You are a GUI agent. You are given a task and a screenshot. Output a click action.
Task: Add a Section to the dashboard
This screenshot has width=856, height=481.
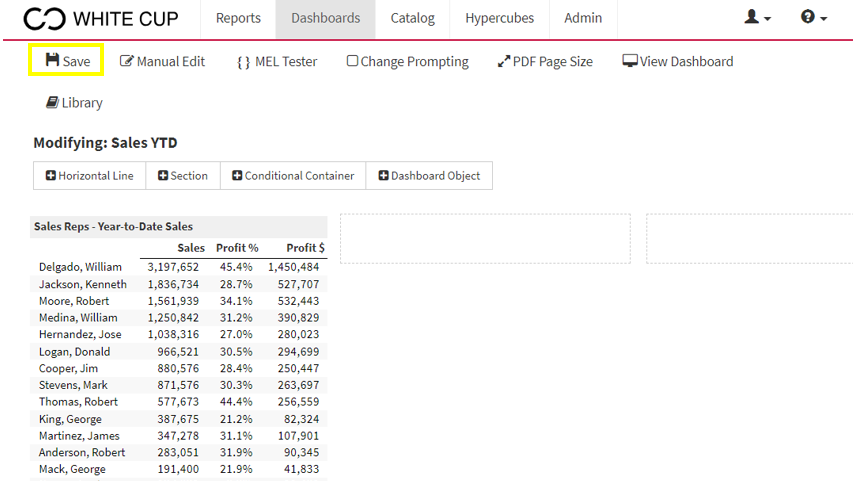(183, 175)
